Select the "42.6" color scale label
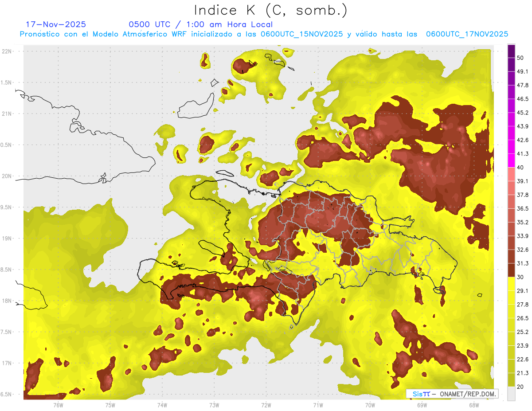 pyautogui.click(x=523, y=140)
